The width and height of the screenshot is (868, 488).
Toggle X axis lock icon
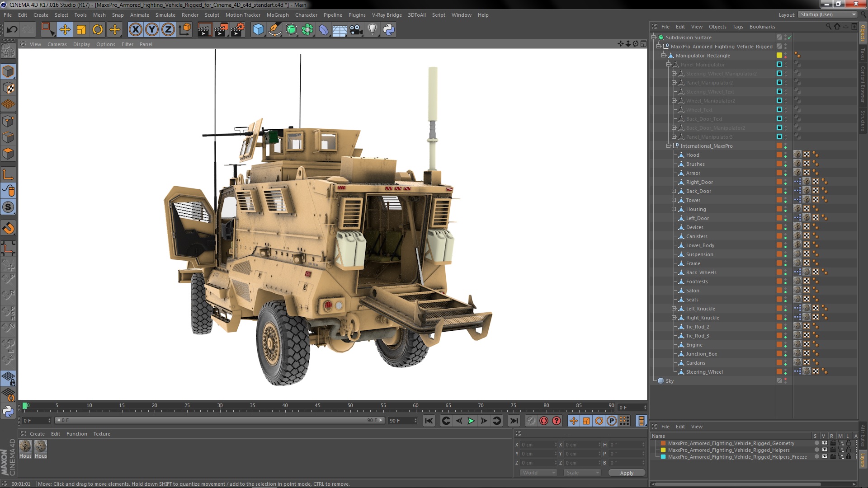(x=135, y=30)
